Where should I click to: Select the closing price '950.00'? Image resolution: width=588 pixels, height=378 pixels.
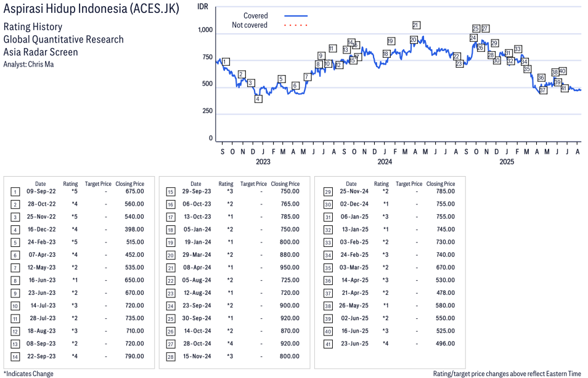click(x=290, y=267)
